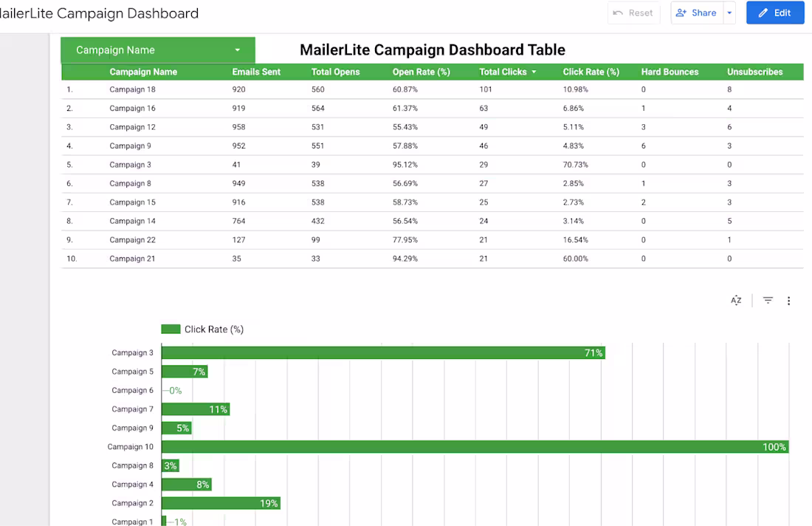Open the filter icon near the chart
The height and width of the screenshot is (526, 812).
[768, 301]
